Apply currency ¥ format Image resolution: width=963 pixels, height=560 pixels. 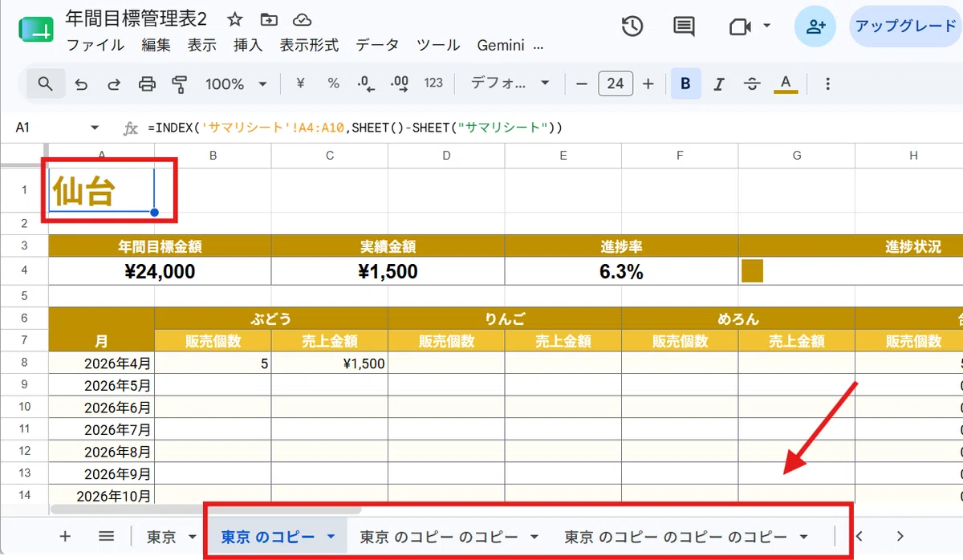pyautogui.click(x=300, y=83)
